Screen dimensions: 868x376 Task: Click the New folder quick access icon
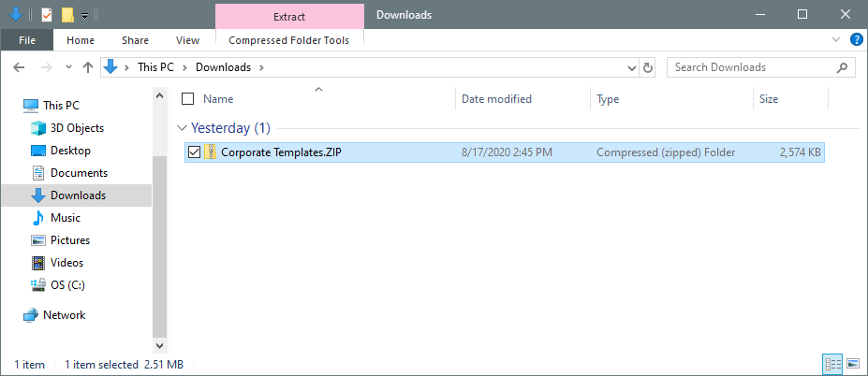click(67, 15)
